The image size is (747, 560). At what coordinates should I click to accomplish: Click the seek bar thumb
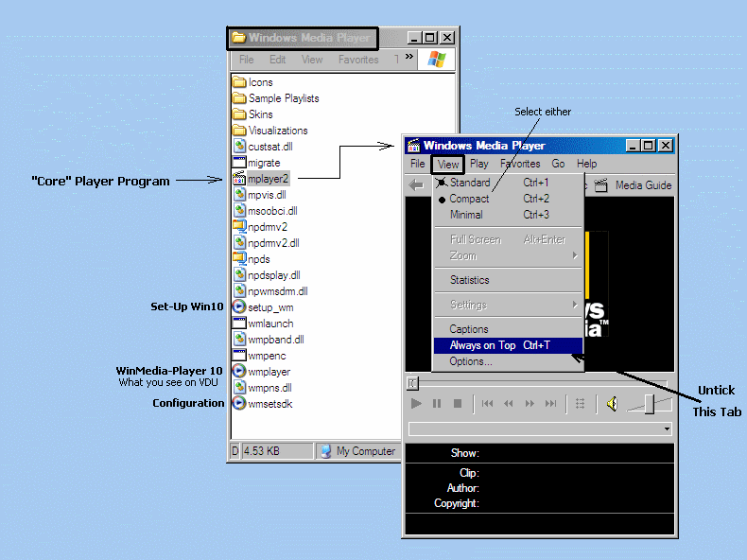pyautogui.click(x=412, y=383)
